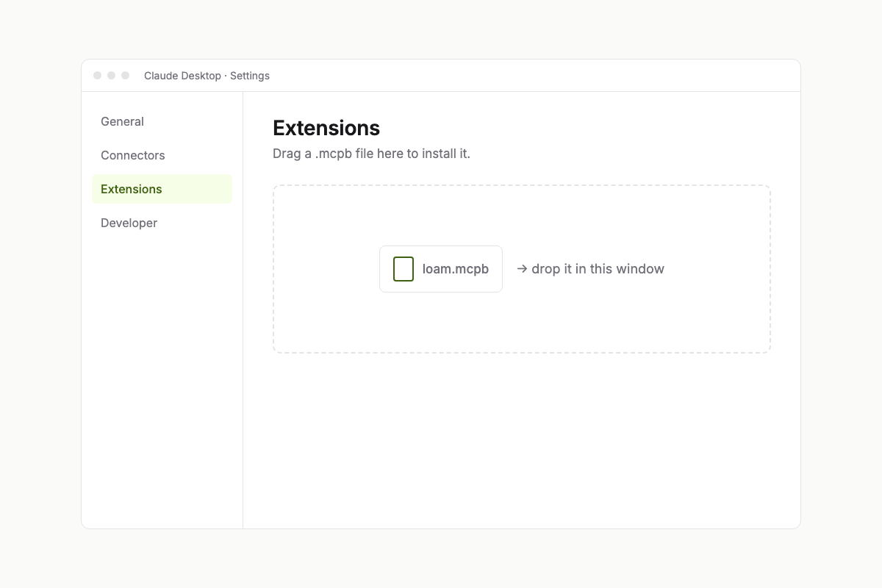
Task: Select the loam.mcpb file name
Action: [x=456, y=269]
